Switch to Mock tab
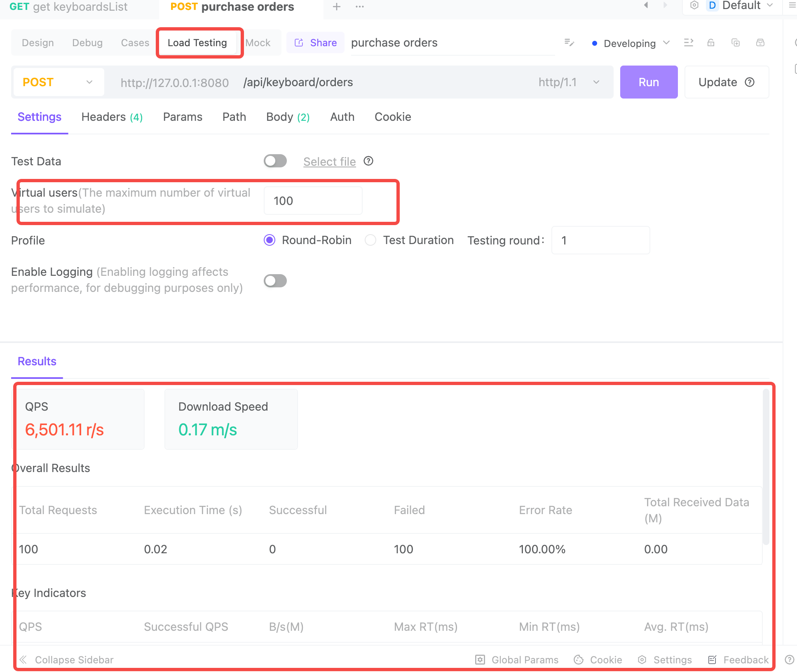The width and height of the screenshot is (797, 672). [x=258, y=43]
